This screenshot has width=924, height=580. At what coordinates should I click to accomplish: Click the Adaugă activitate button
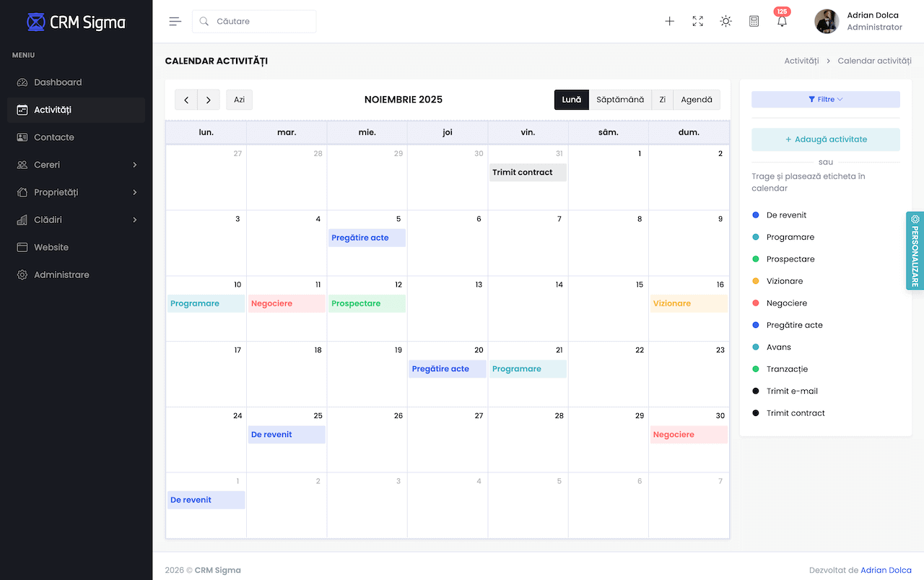point(825,139)
